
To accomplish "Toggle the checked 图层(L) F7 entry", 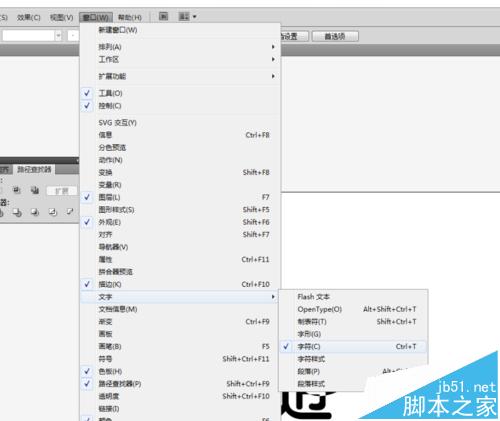I will [180, 197].
